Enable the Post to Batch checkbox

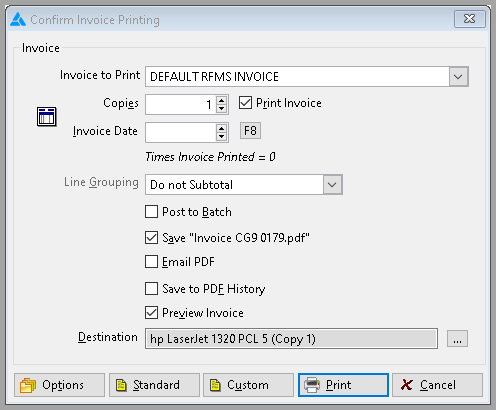[x=151, y=212]
